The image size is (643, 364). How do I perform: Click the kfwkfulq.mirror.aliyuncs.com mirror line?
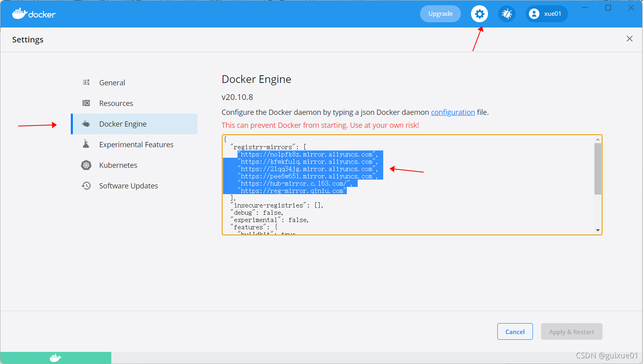(308, 162)
